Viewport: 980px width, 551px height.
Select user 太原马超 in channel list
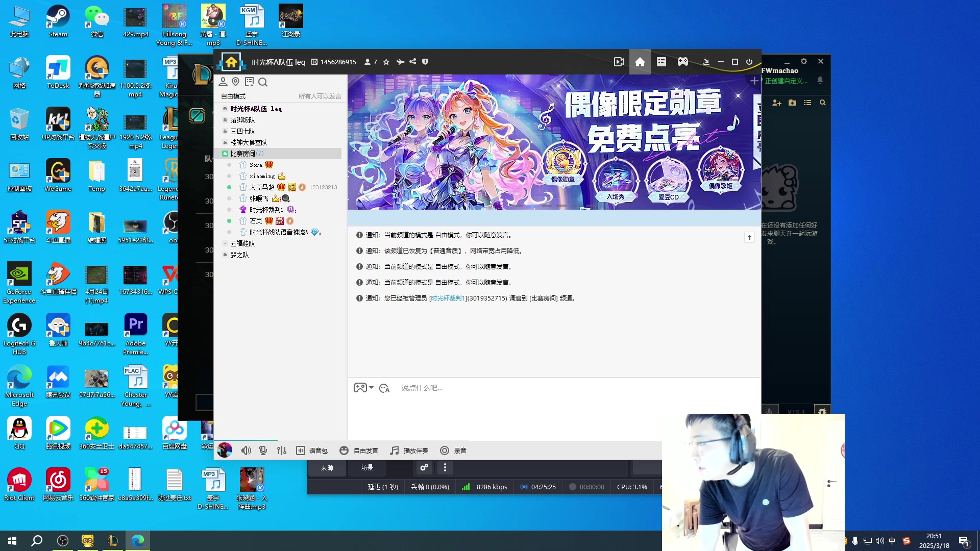click(262, 187)
